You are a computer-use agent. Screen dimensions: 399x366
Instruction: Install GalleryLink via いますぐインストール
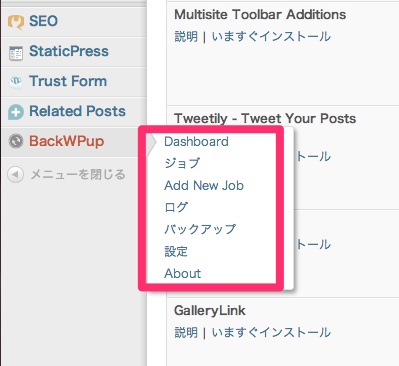[271, 332]
